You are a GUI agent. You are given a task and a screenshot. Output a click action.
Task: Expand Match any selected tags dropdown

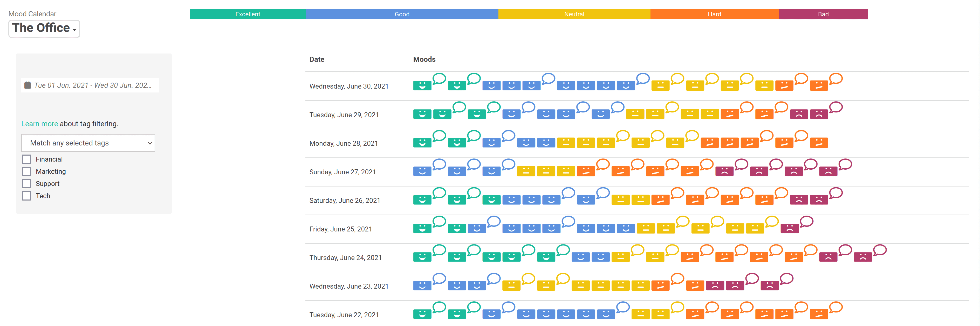pyautogui.click(x=88, y=143)
